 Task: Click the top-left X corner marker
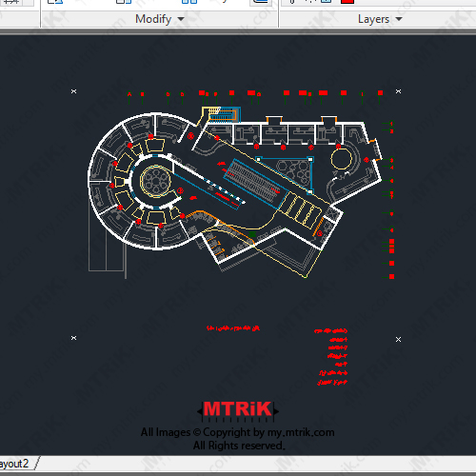[x=73, y=91]
